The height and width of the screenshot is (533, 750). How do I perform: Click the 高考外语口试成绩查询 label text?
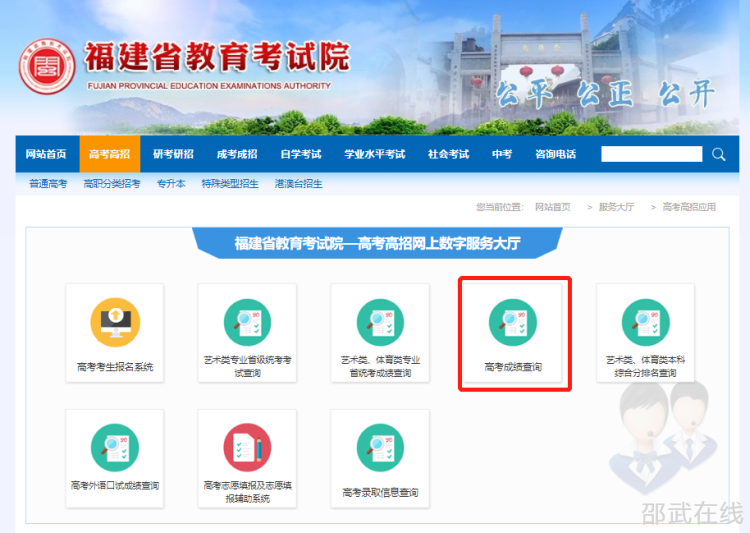pos(115,486)
